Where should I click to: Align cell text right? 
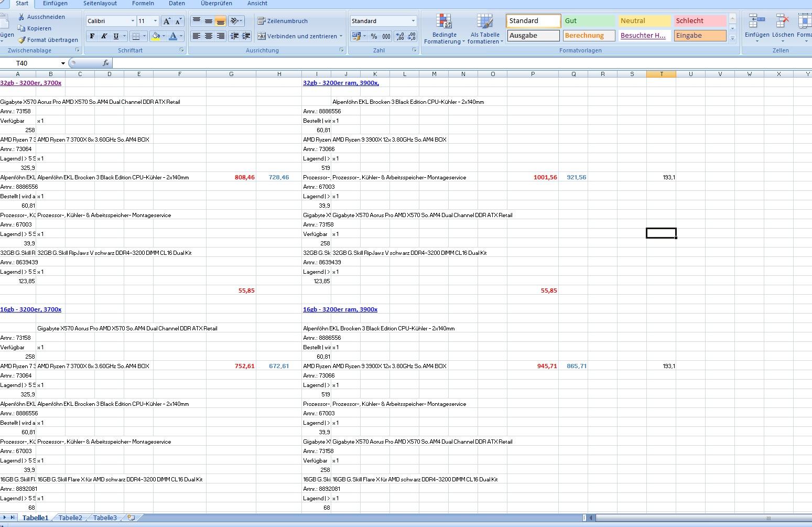tap(221, 36)
